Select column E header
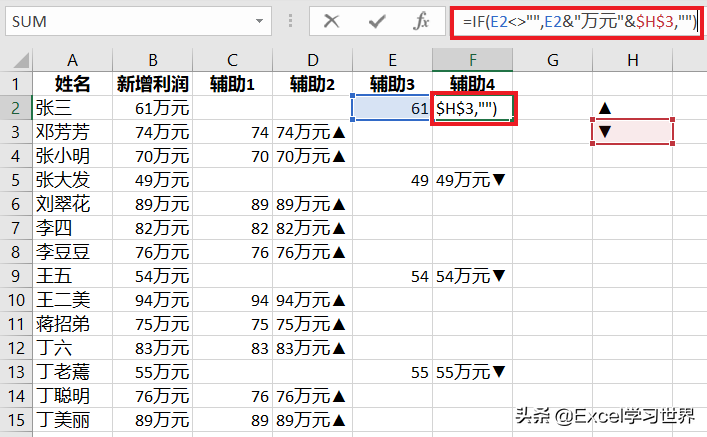This screenshot has height=437, width=707. pyautogui.click(x=392, y=60)
